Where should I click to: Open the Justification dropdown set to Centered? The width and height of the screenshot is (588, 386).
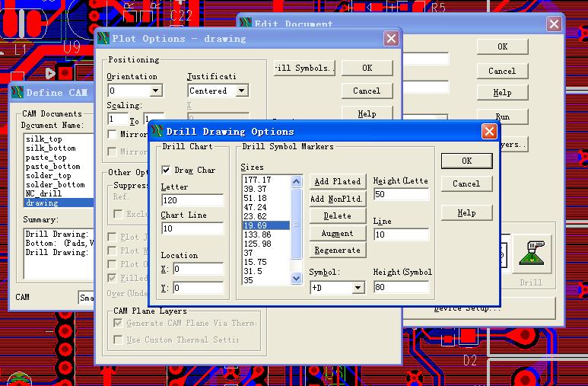[241, 91]
